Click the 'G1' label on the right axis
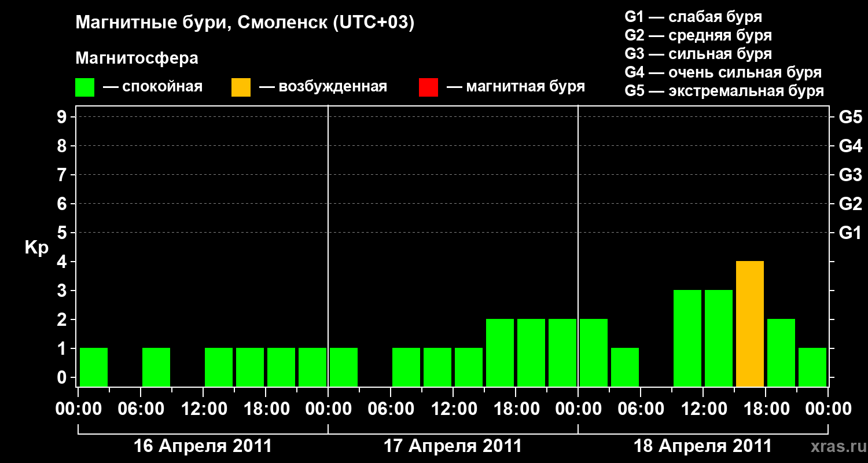 click(x=850, y=233)
